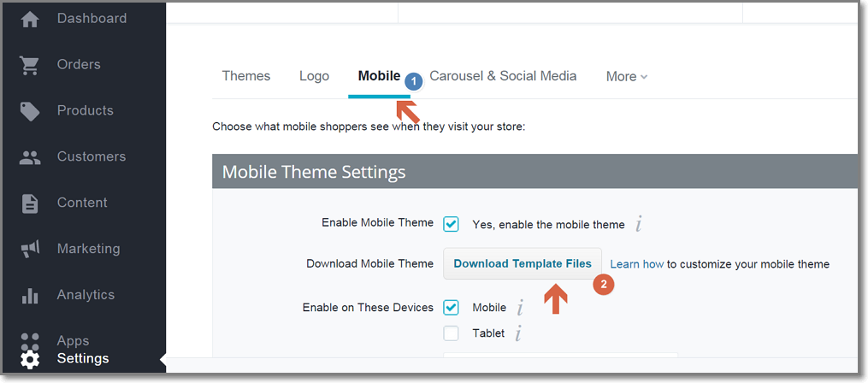Open the Carousel & Social Media tab

pos(503,76)
